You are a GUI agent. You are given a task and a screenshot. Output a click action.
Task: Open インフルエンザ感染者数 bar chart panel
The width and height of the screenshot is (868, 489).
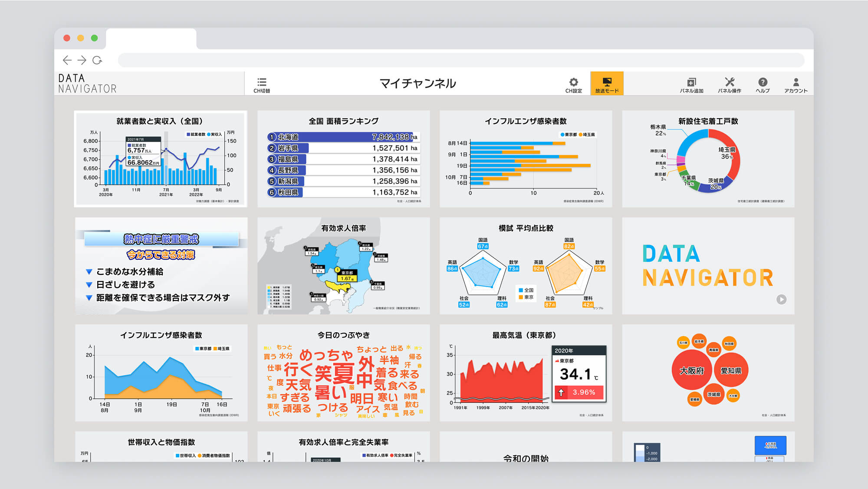tap(526, 159)
